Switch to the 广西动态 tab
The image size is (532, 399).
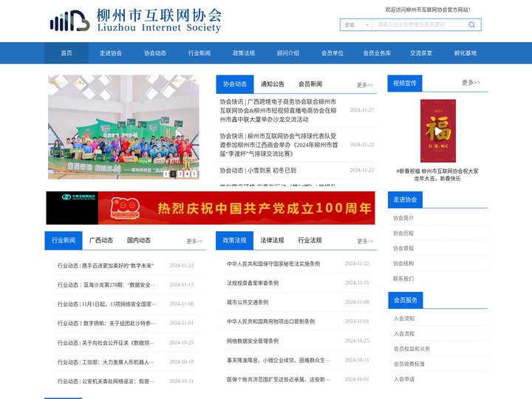(x=100, y=240)
